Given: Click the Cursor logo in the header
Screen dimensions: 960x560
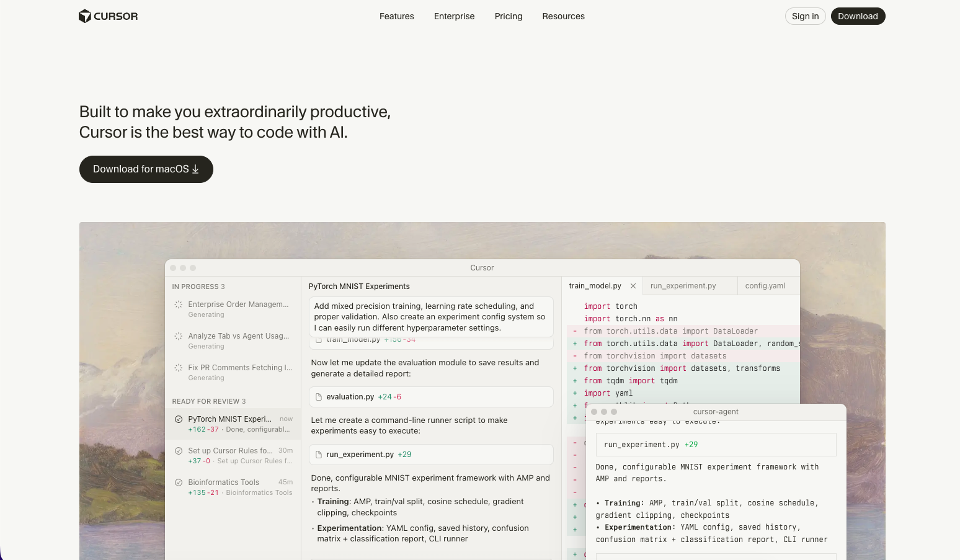Looking at the screenshot, I should click(109, 16).
